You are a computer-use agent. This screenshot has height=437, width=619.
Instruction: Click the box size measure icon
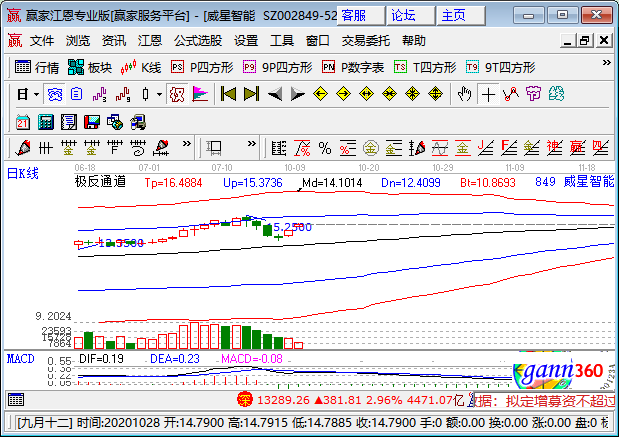pyautogui.click(x=214, y=148)
